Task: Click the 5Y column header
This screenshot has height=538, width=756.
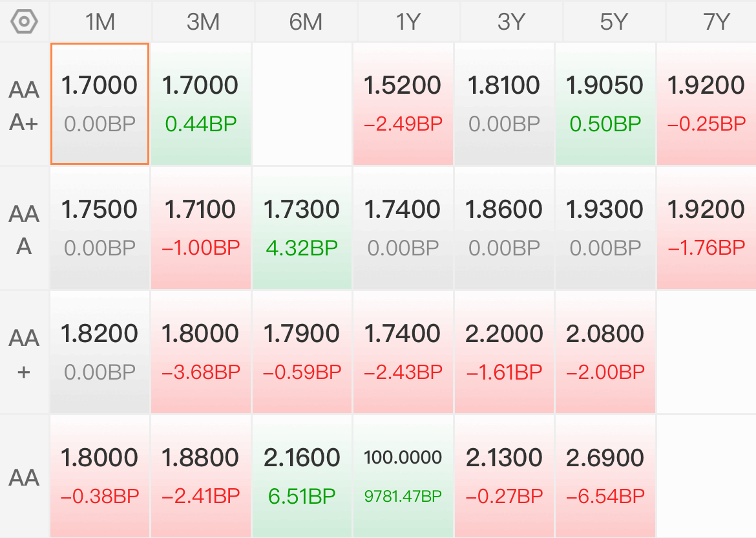Action: pyautogui.click(x=614, y=22)
